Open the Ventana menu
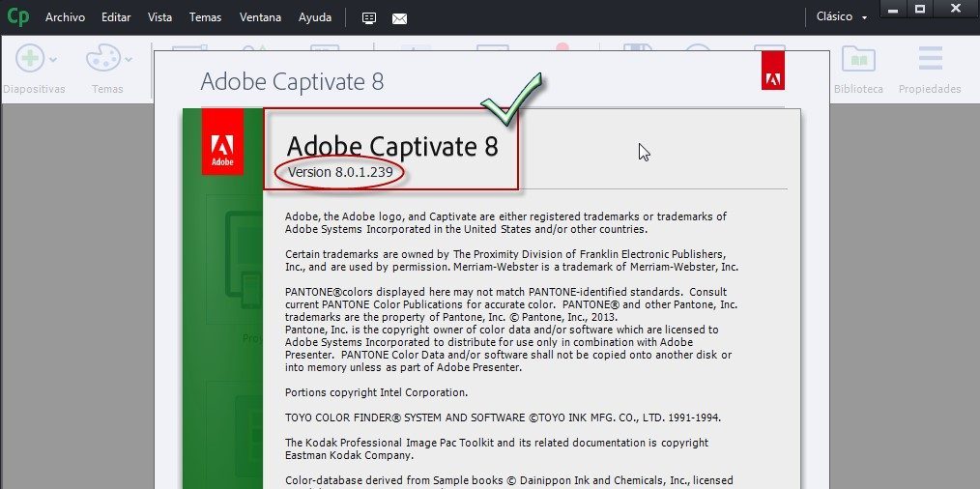980x489 pixels. (260, 17)
